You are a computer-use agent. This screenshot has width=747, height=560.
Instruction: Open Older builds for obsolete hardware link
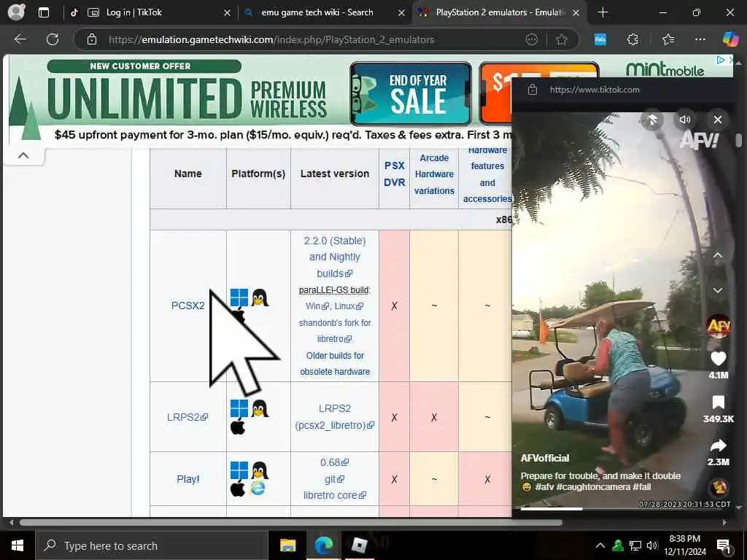pos(334,363)
